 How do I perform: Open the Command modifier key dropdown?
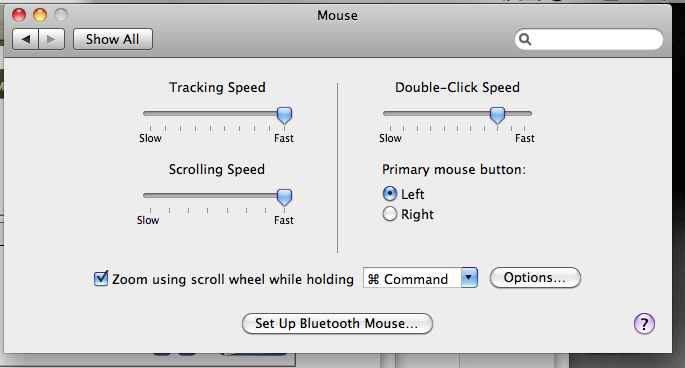click(420, 278)
